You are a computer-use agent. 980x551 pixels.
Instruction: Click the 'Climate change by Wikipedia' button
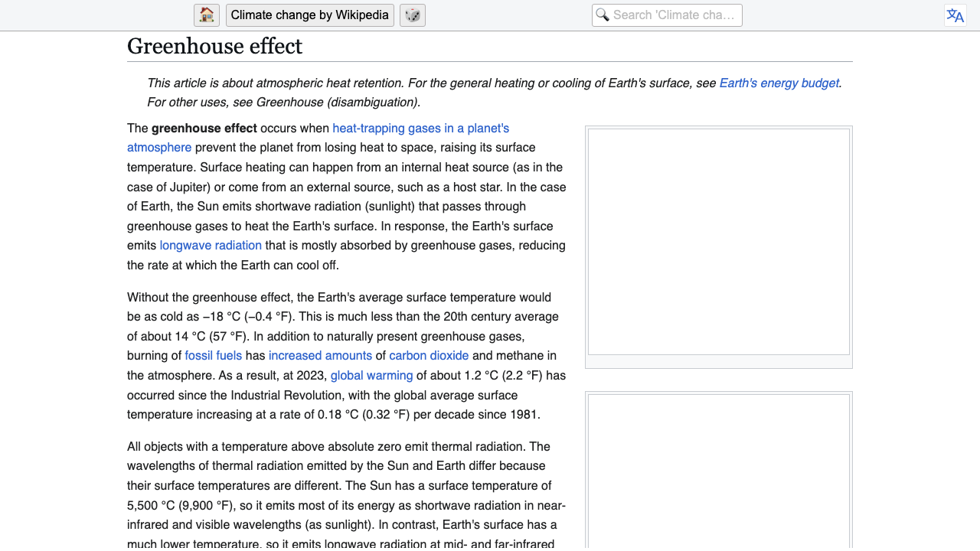[310, 15]
